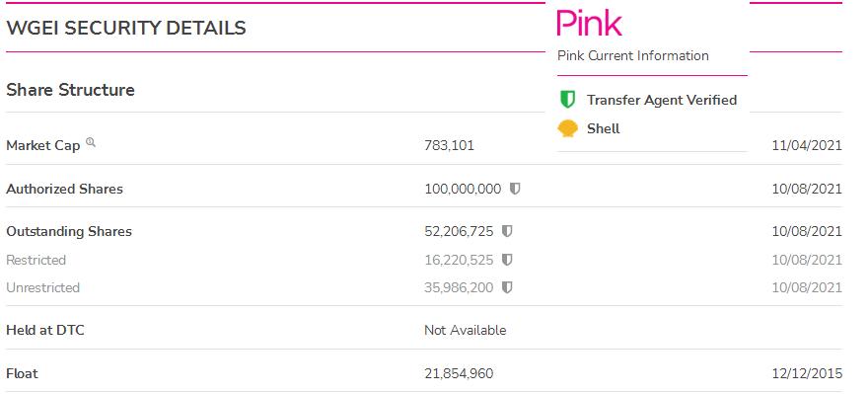This screenshot has width=868, height=394.
Task: Click the green Transfer Agent Verified shield
Action: tap(567, 100)
